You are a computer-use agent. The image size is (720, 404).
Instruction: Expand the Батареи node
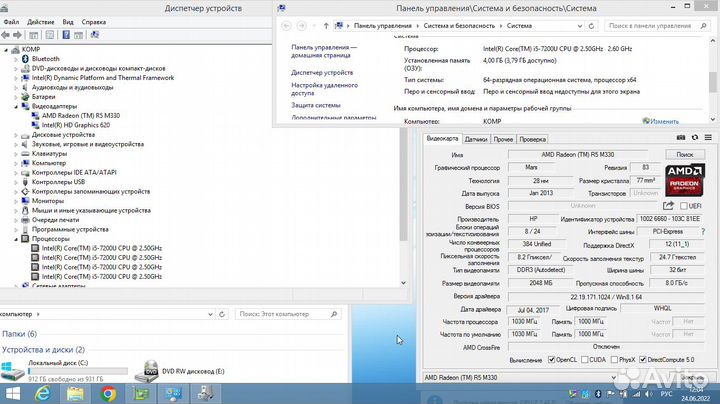pyautogui.click(x=16, y=97)
